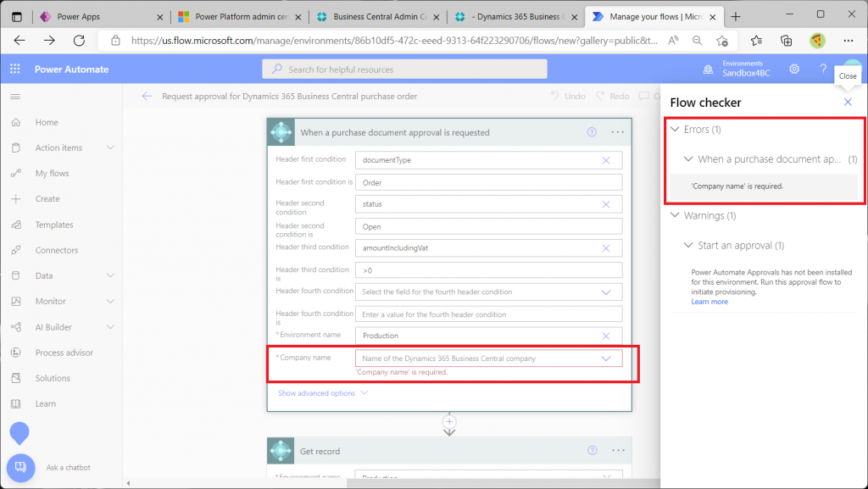Click the Undo button
Image resolution: width=868 pixels, height=489 pixels.
pos(568,97)
